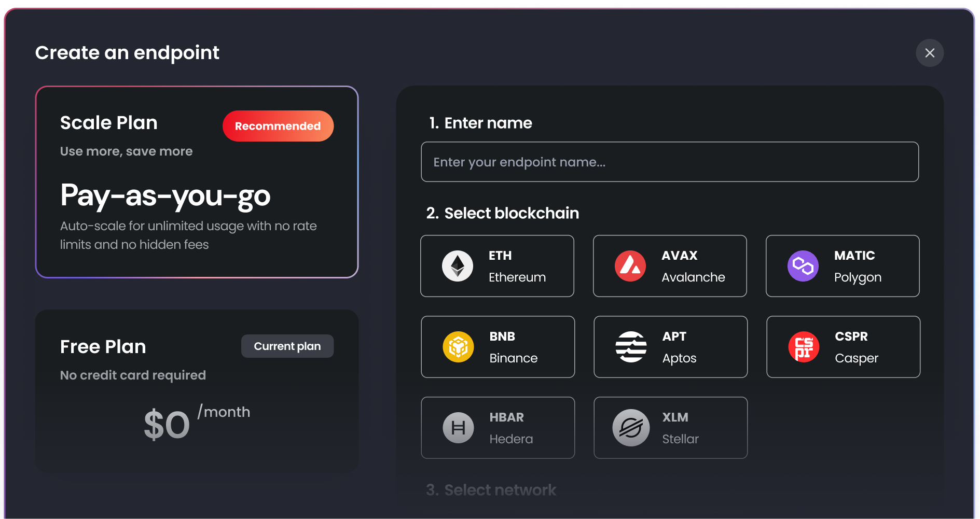The width and height of the screenshot is (980, 519).
Task: Select the AVAX Avalanche blockchain card
Action: tap(670, 266)
